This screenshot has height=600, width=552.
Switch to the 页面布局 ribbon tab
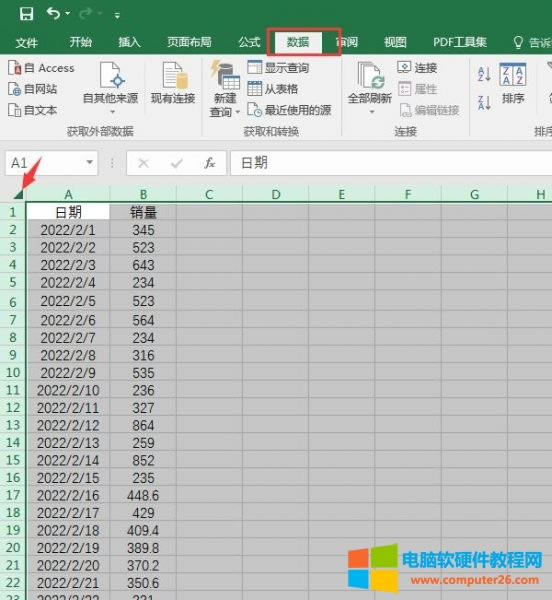189,42
